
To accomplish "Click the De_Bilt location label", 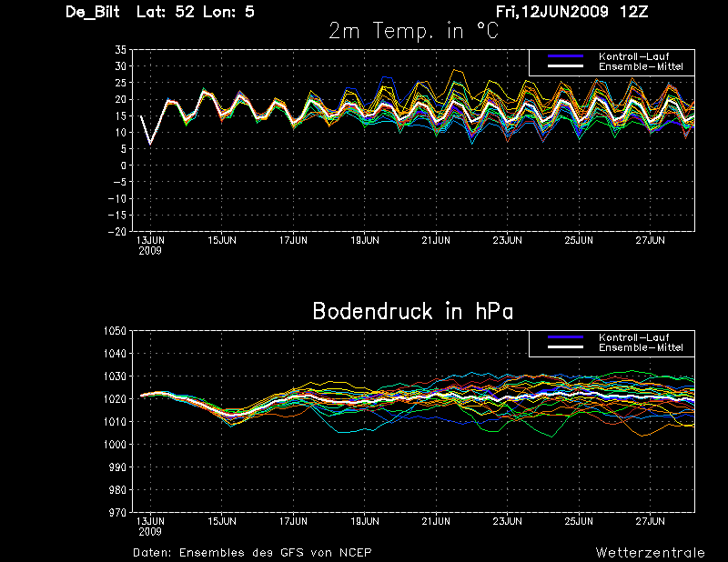I will coord(93,12).
